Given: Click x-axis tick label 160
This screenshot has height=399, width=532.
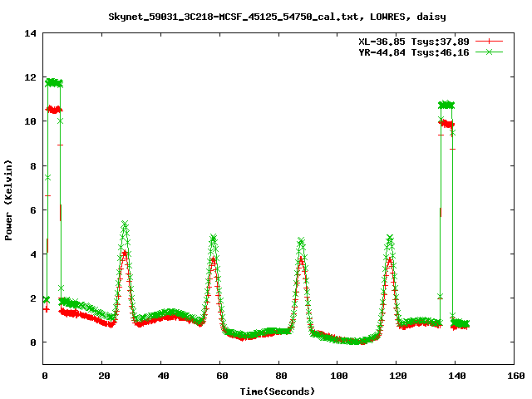Looking at the screenshot, I should (x=516, y=376).
